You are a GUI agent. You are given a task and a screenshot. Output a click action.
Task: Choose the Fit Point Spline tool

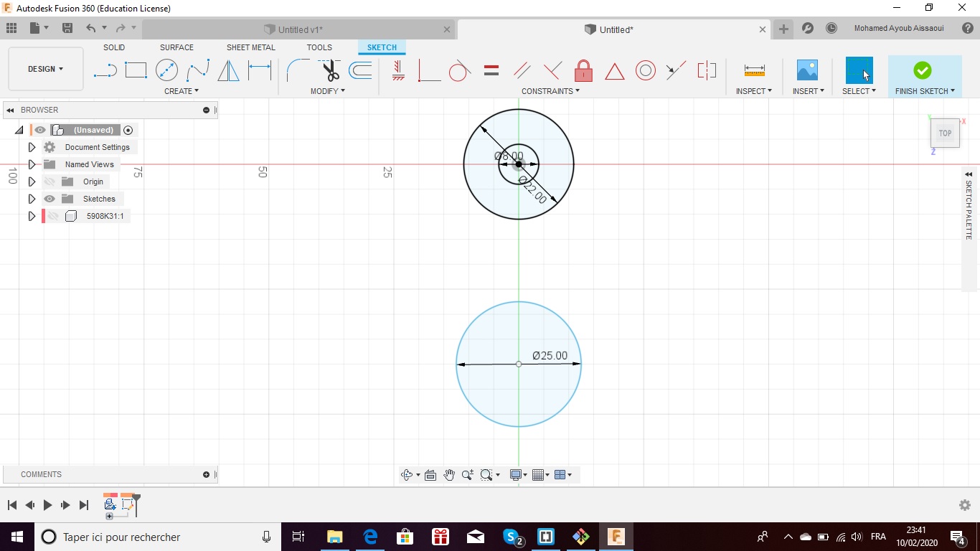tap(198, 70)
